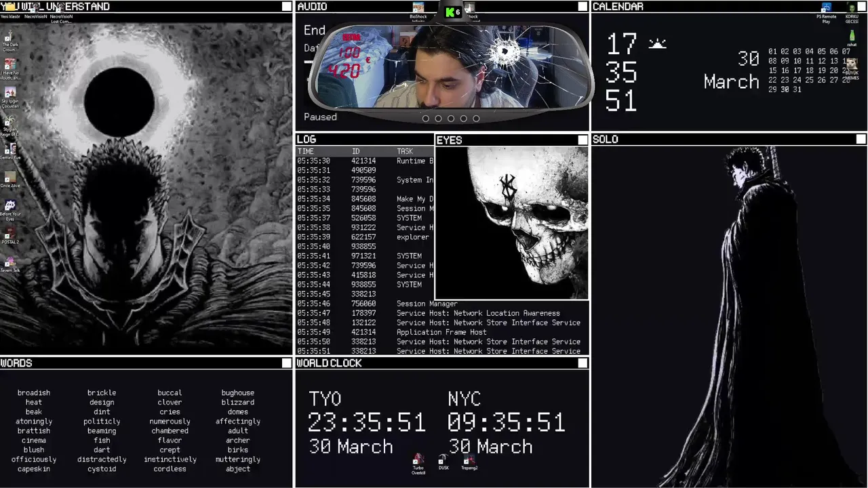868x488 pixels.
Task: Open the BÜYÜK MEMES icon
Action: click(x=851, y=69)
